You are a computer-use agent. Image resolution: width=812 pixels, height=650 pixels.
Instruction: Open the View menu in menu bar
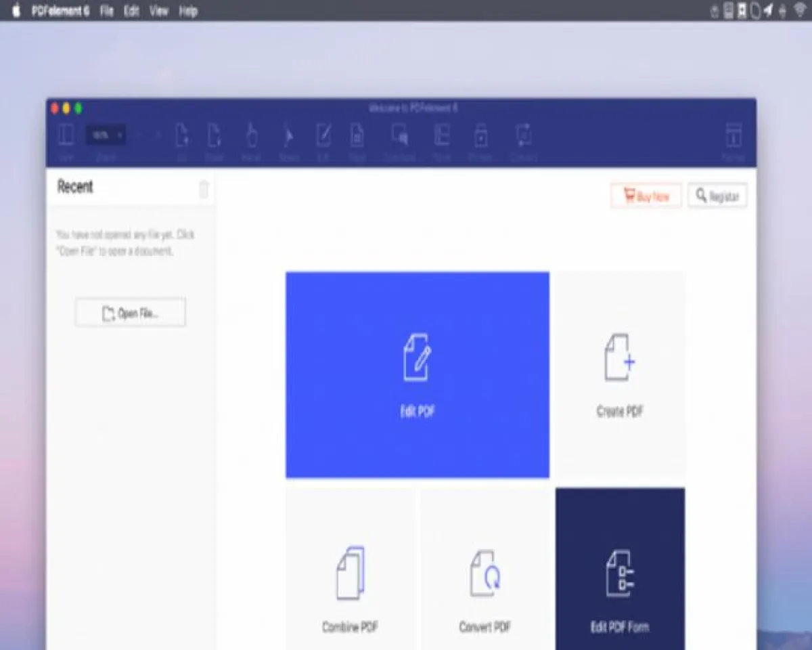pos(159,11)
